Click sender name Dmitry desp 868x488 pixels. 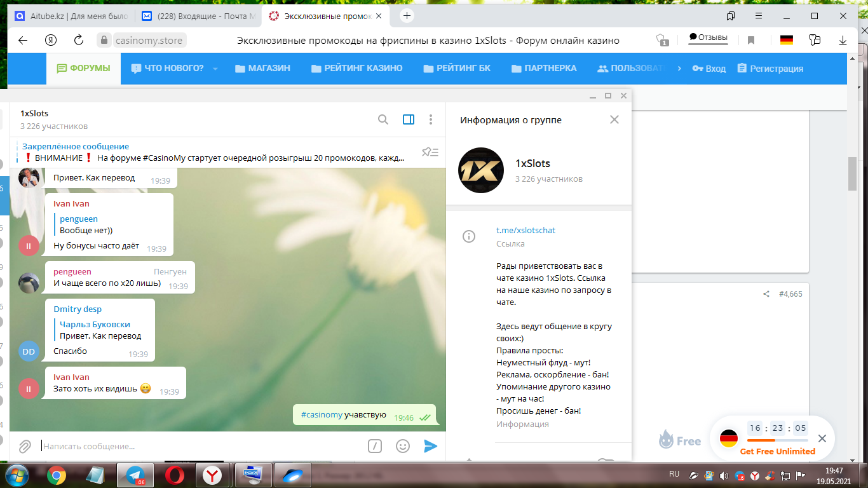click(x=78, y=309)
